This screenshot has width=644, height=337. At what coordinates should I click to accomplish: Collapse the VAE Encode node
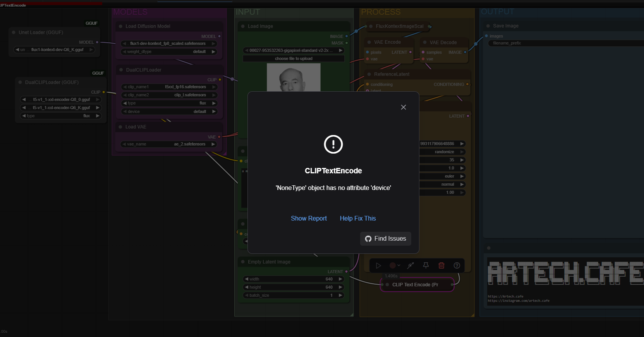coord(369,42)
